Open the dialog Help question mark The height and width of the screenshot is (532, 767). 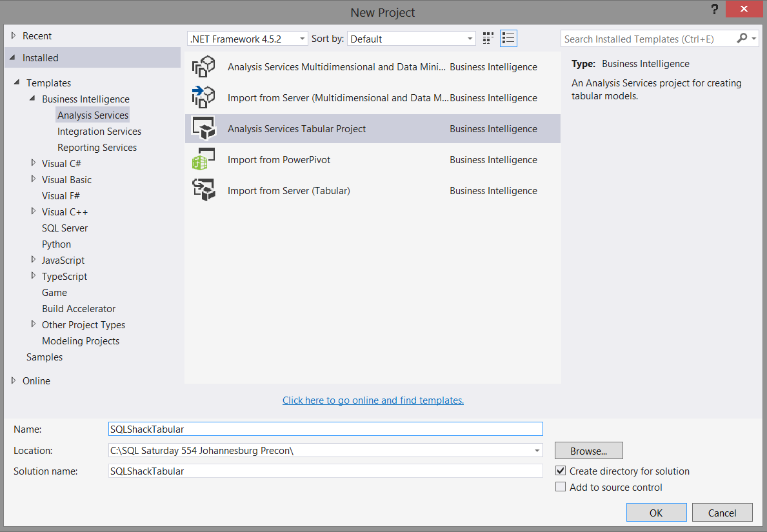tap(715, 10)
